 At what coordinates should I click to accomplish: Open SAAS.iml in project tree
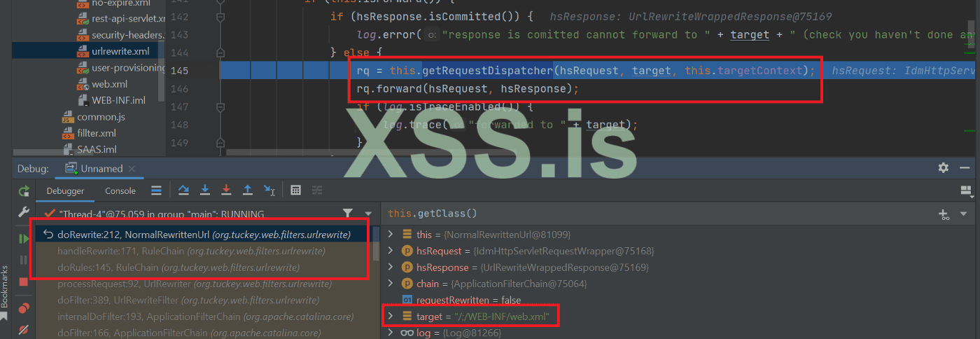click(x=97, y=149)
